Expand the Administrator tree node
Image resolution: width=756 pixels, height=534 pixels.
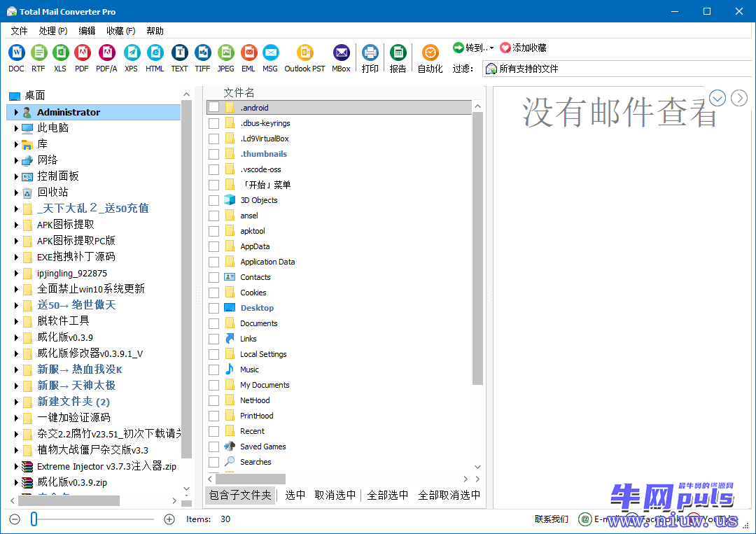16,112
